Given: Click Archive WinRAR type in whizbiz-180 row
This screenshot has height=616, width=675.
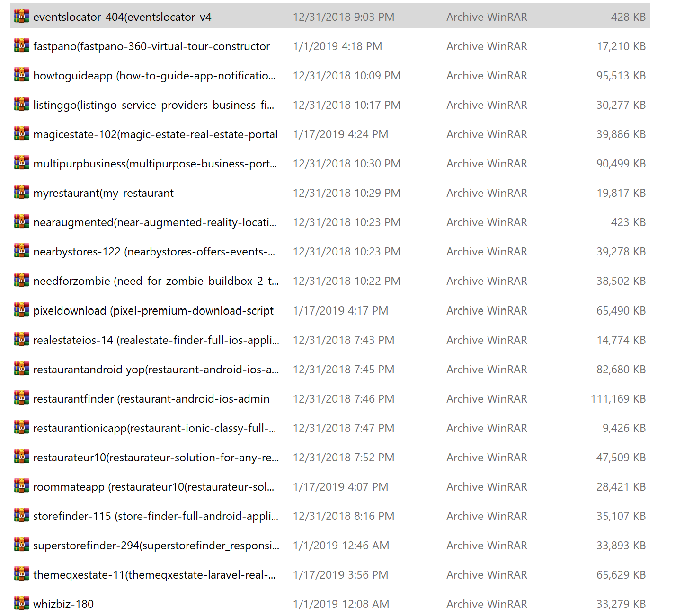Looking at the screenshot, I should click(x=487, y=604).
